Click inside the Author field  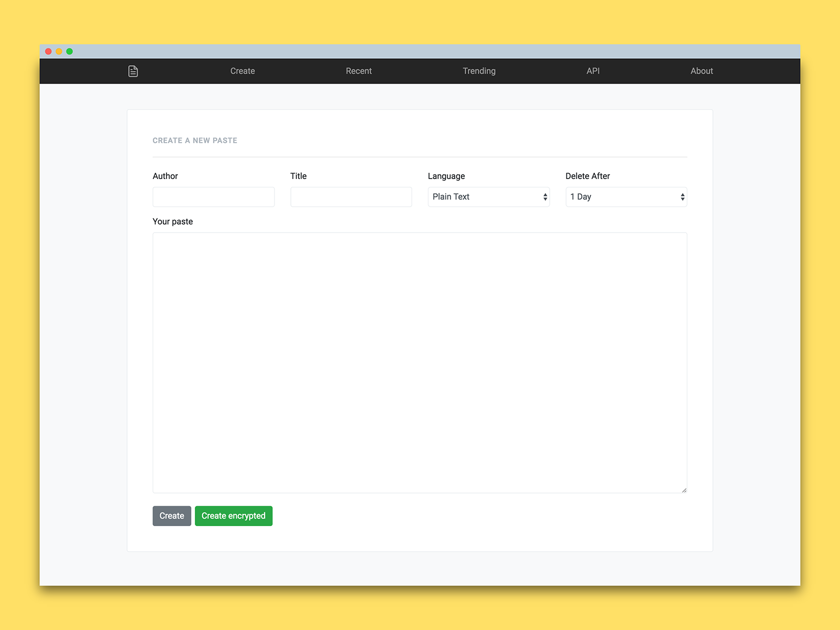click(213, 197)
